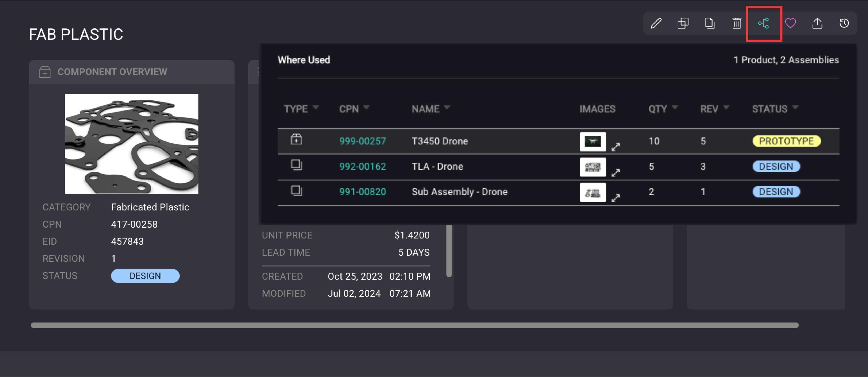Toggle the pink heart favorite icon
Screen dimensions: 868x377
point(791,23)
